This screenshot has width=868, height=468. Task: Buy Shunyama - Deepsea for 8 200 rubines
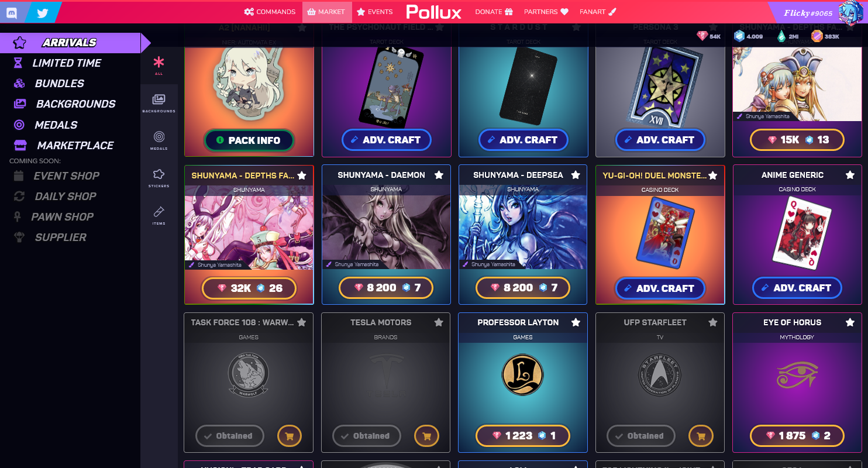[523, 288]
